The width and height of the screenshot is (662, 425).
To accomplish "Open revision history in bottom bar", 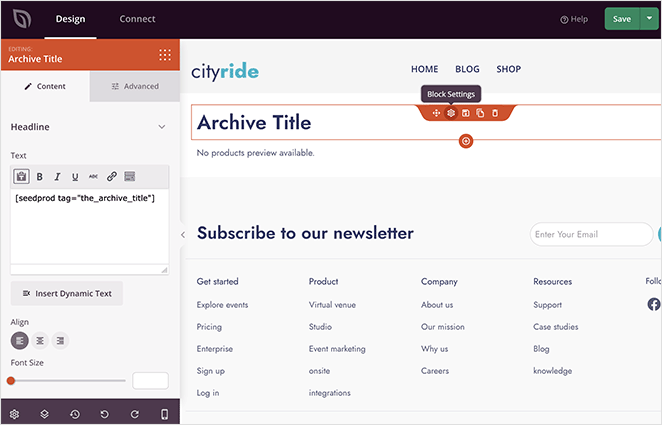I will [75, 414].
